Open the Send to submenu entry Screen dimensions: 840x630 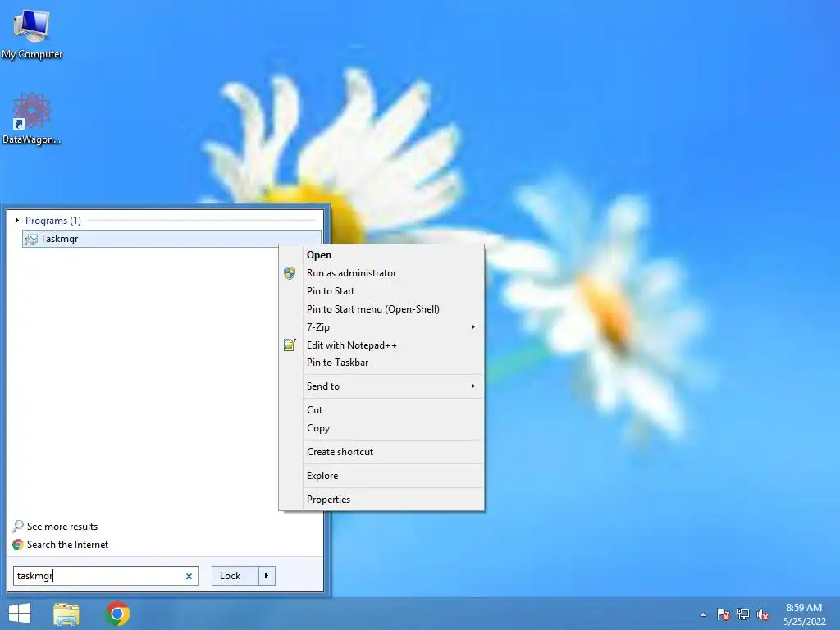[381, 386]
